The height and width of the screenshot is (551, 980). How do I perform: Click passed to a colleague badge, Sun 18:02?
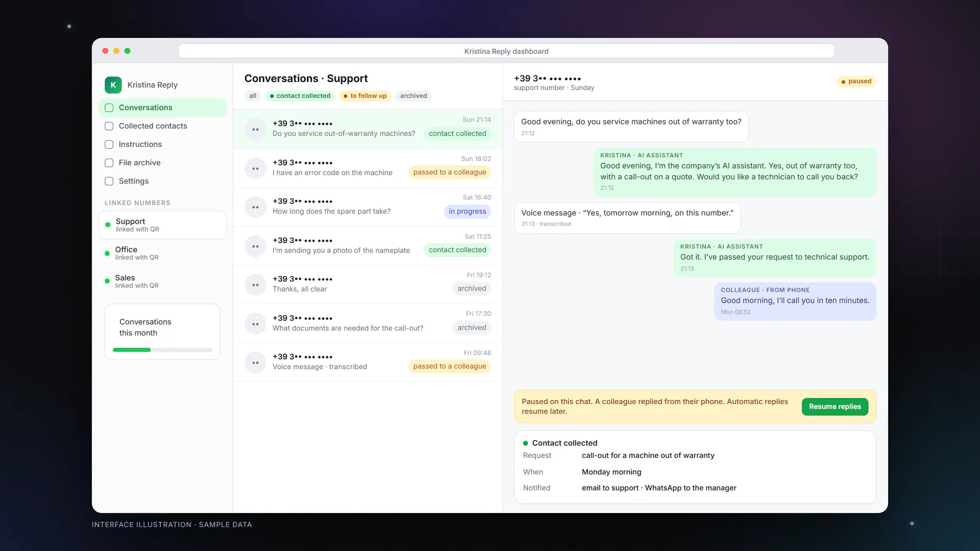point(450,173)
